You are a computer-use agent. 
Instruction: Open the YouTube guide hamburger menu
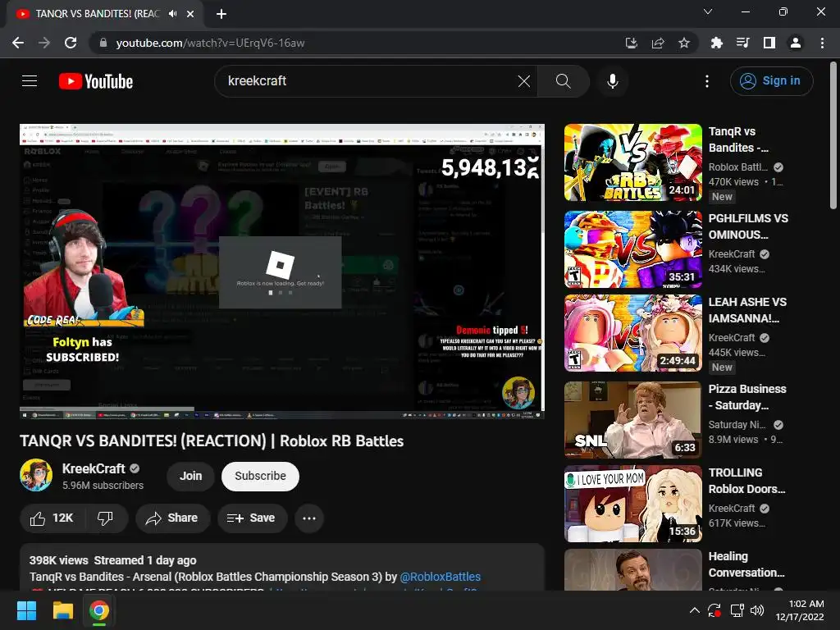pos(30,81)
